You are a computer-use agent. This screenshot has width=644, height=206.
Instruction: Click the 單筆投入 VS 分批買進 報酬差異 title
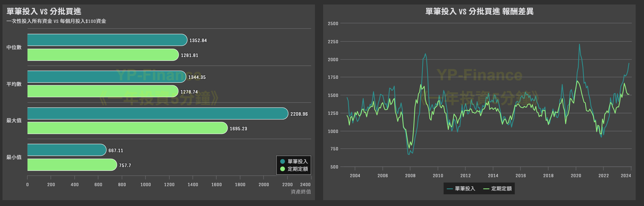479,11
